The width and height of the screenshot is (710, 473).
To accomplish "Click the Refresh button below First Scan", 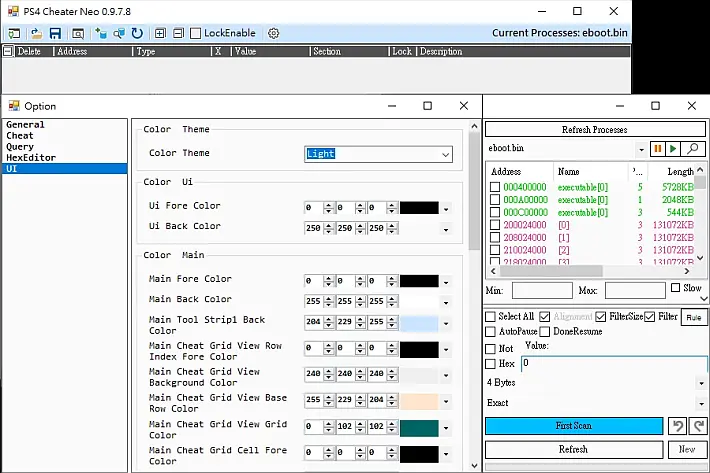I will click(574, 449).
